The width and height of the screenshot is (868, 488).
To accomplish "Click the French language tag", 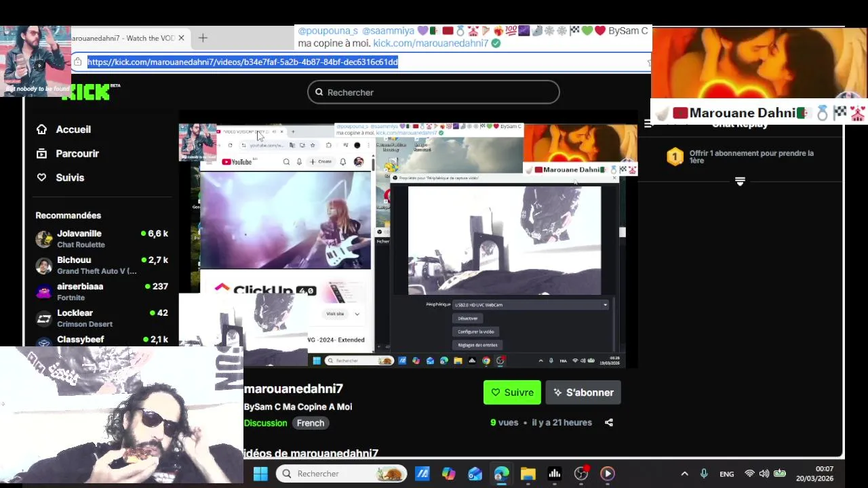I will (x=311, y=423).
